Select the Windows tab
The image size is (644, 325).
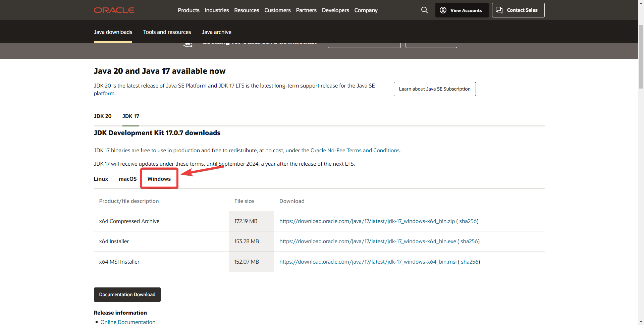click(x=159, y=179)
